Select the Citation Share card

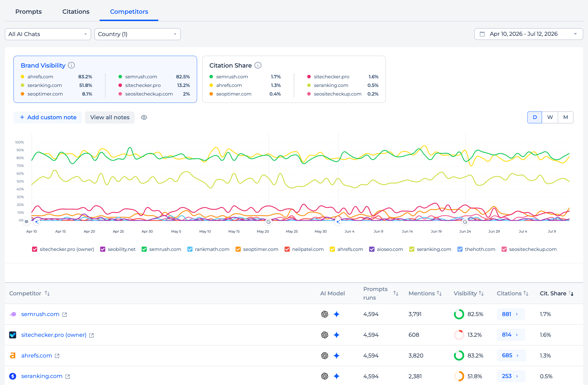pyautogui.click(x=294, y=79)
